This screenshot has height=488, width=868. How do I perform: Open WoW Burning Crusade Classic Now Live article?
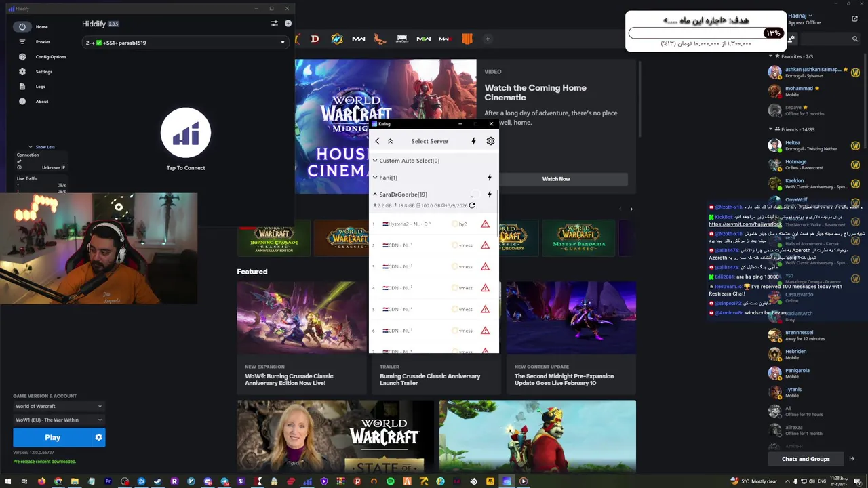pos(301,338)
